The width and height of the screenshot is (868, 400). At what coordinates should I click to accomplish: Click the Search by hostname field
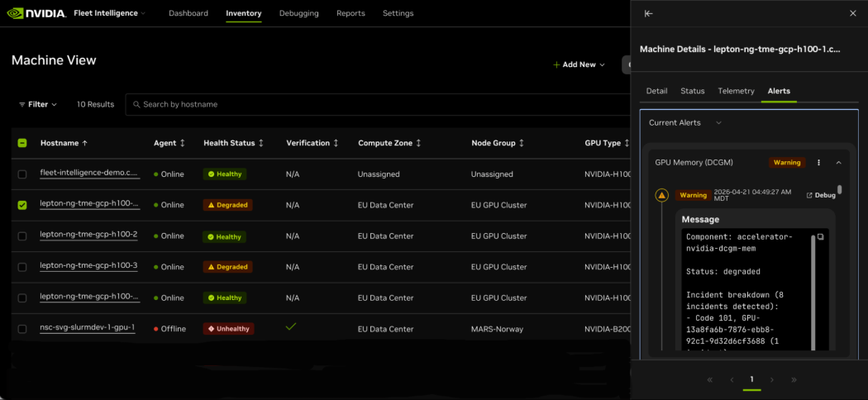[x=378, y=104]
